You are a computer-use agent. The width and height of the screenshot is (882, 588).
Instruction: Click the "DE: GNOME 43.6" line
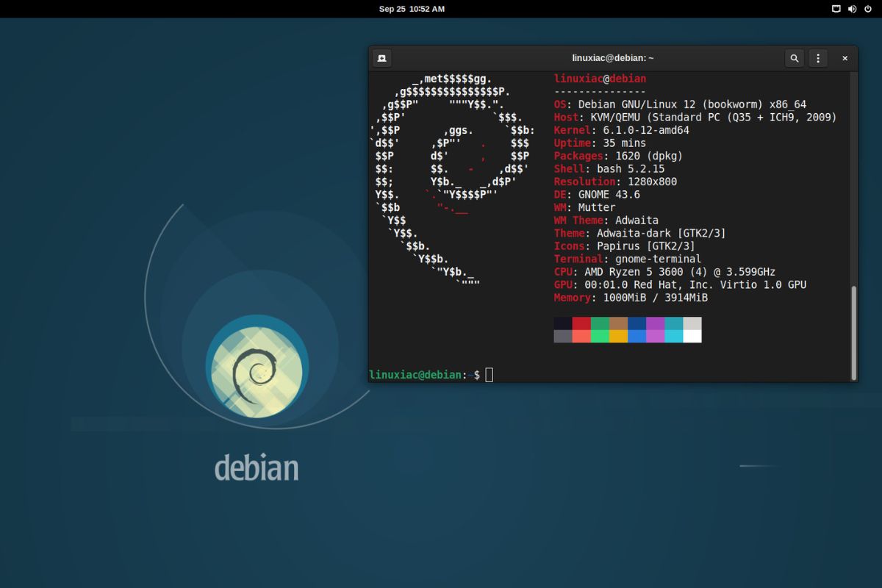click(x=597, y=195)
